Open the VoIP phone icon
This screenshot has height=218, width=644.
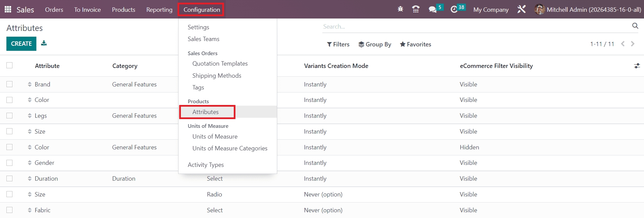[416, 9]
